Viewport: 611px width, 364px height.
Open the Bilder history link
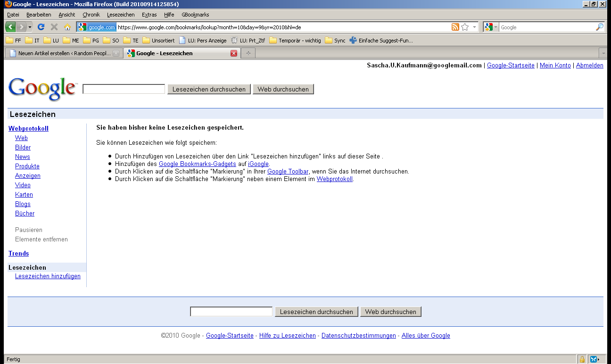point(23,147)
